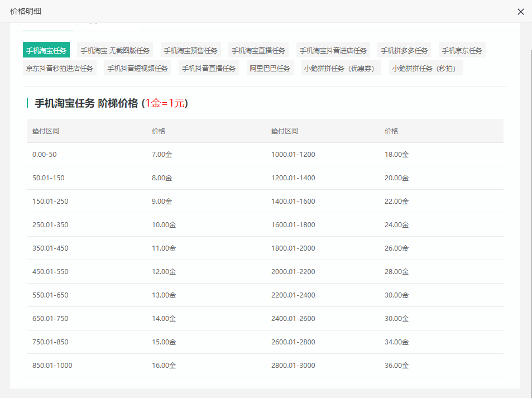Click the first 垫付区间 column header

click(x=46, y=131)
